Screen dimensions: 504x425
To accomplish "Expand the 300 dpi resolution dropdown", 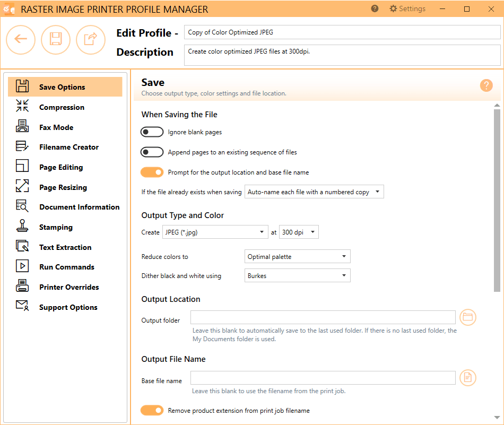I will pos(299,232).
